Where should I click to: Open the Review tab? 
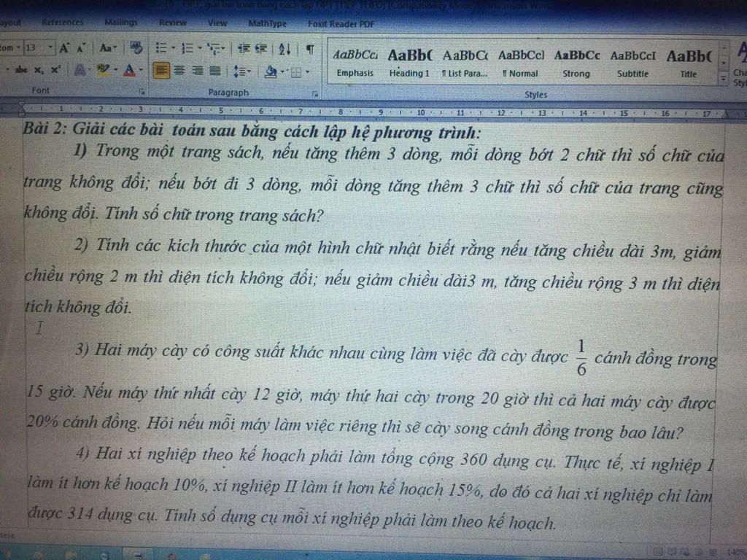click(173, 23)
